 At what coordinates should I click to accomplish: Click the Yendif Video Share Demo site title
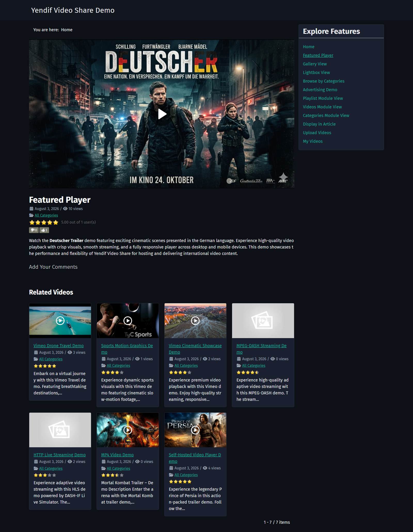click(x=73, y=10)
